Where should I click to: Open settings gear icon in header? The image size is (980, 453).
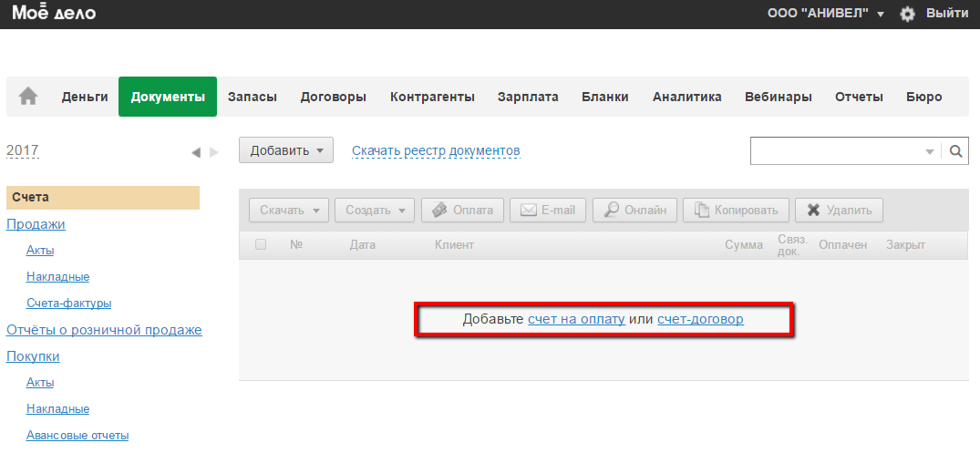(907, 14)
